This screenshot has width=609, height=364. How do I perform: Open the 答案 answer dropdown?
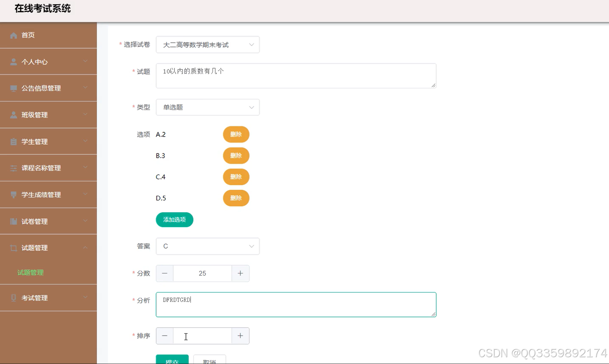tap(208, 246)
